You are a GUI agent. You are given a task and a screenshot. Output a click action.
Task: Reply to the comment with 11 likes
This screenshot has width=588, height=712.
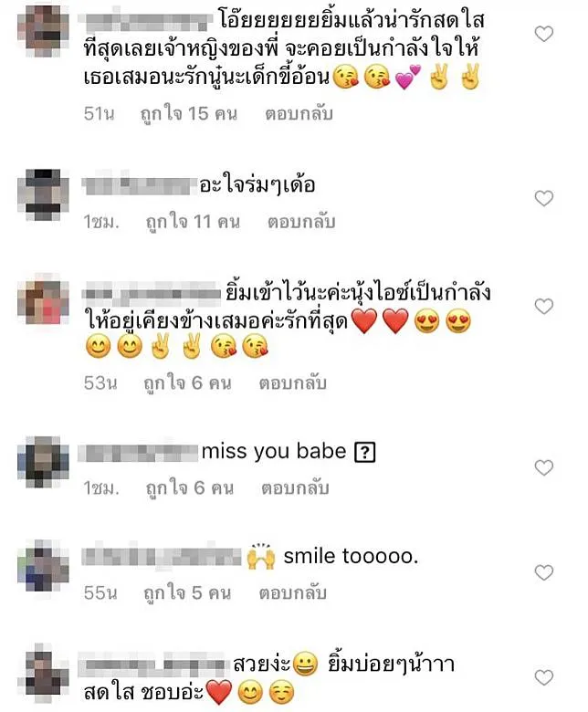coord(301,222)
